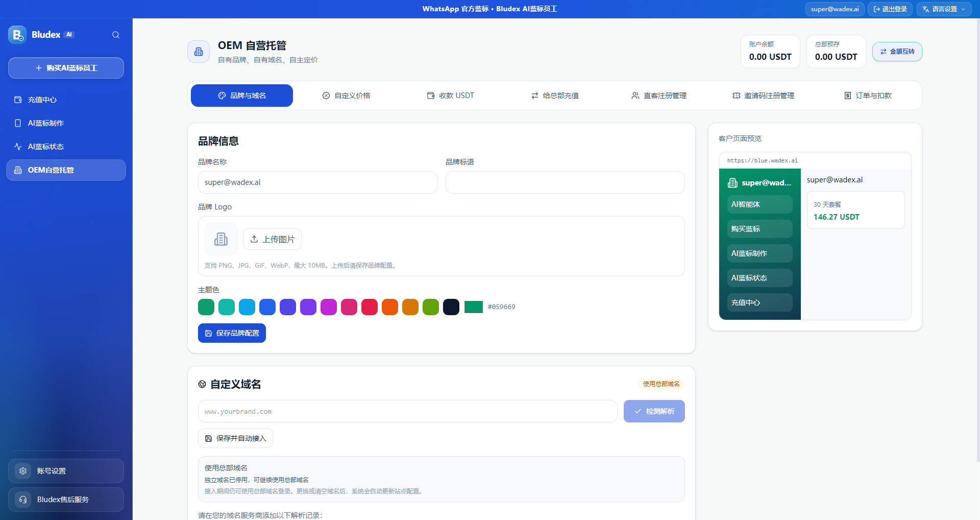Image resolution: width=980 pixels, height=520 pixels.
Task: Open AI蓝标制作 in the sidebar
Action: point(66,123)
